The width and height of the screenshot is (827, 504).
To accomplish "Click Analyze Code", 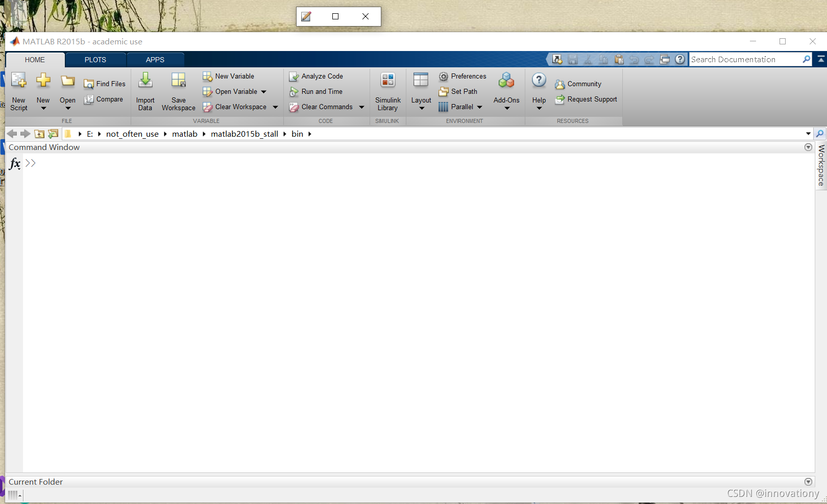I will [x=316, y=76].
